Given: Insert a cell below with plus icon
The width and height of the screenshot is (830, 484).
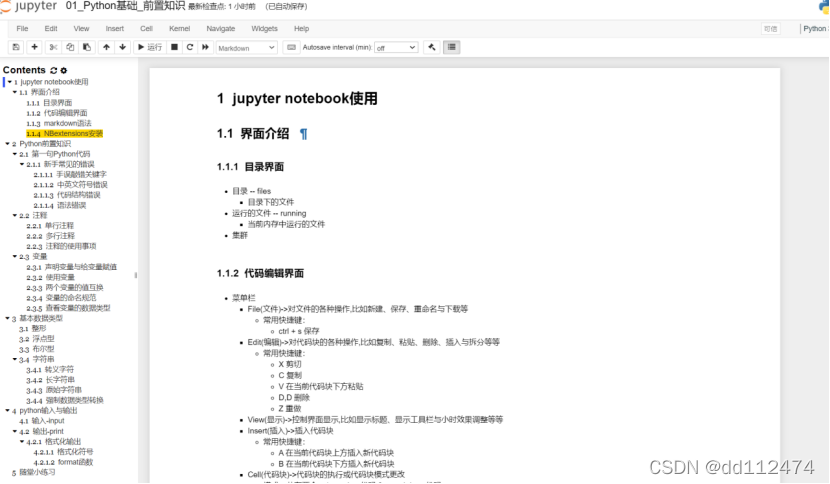Looking at the screenshot, I should (34, 47).
